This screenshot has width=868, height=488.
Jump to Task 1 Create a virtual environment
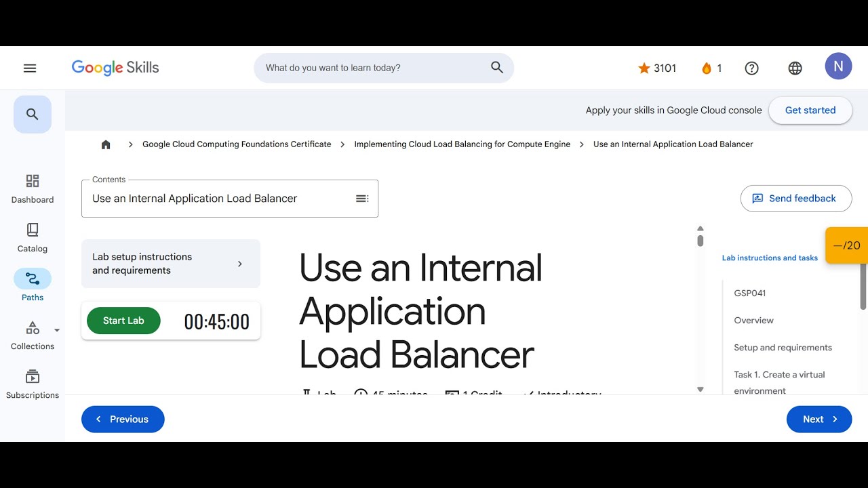pyautogui.click(x=780, y=382)
